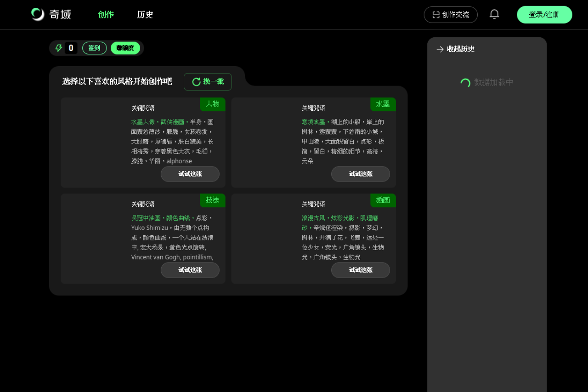
Task: Click the 签到 check-in button
Action: 94,48
